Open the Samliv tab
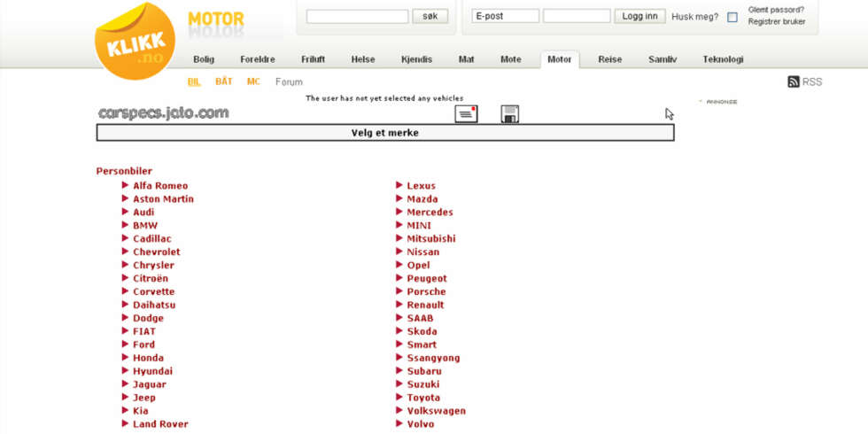868x434 pixels. [x=663, y=59]
